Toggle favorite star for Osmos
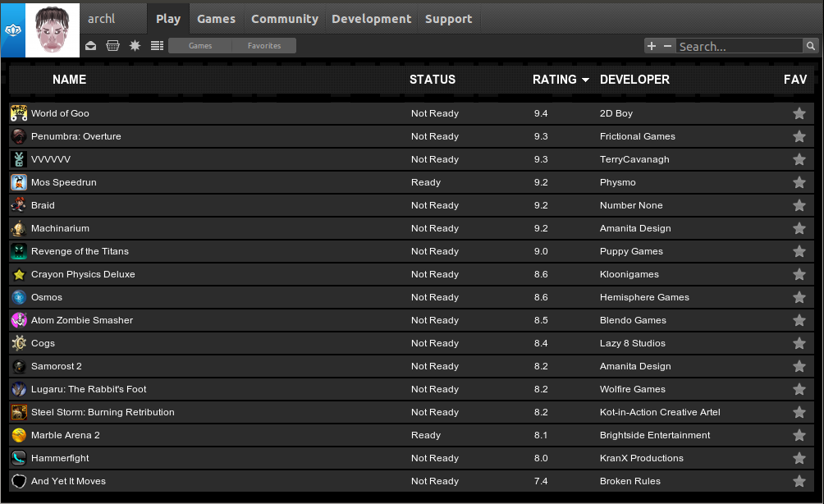The height and width of the screenshot is (504, 824). (799, 297)
